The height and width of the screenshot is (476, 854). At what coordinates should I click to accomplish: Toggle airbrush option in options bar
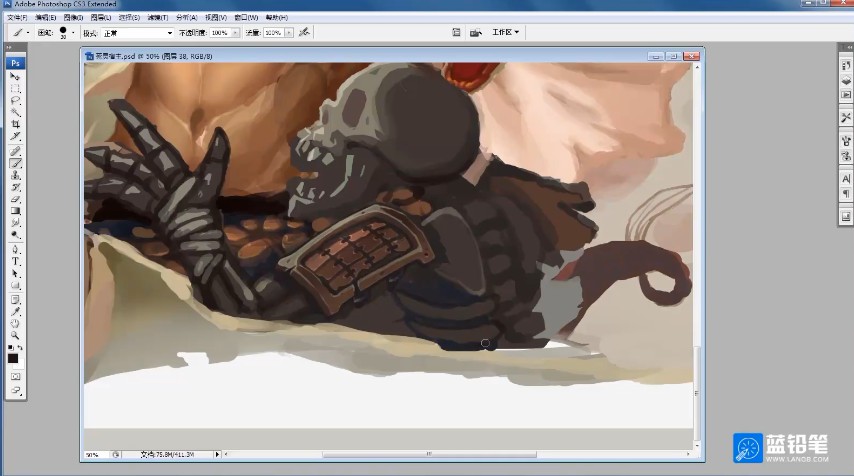tap(304, 32)
